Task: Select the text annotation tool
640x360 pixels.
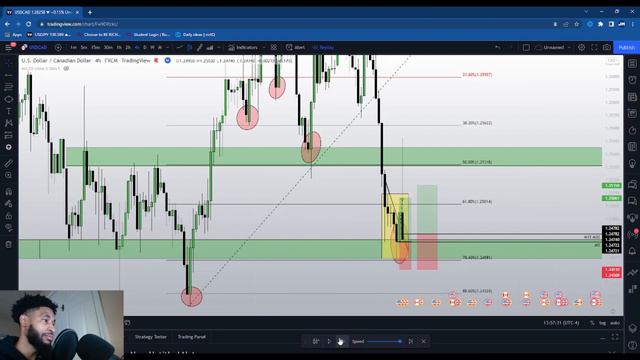Action: pos(9,111)
